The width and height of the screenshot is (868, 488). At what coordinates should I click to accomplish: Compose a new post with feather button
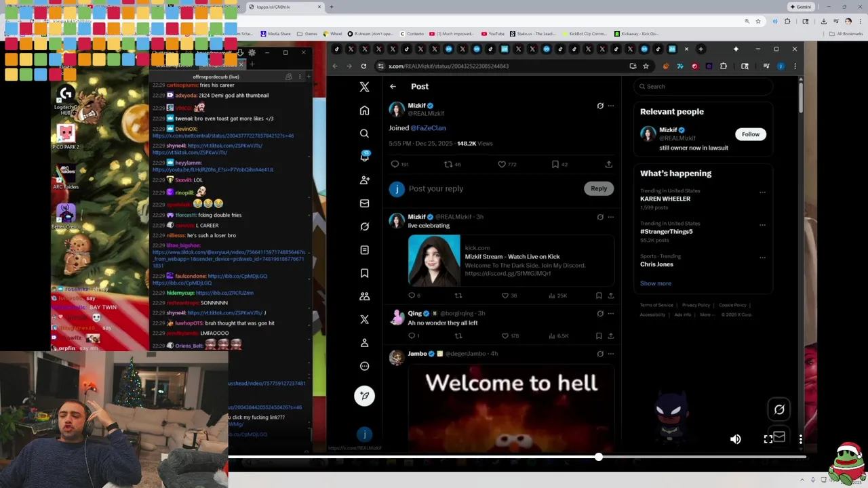tap(364, 396)
